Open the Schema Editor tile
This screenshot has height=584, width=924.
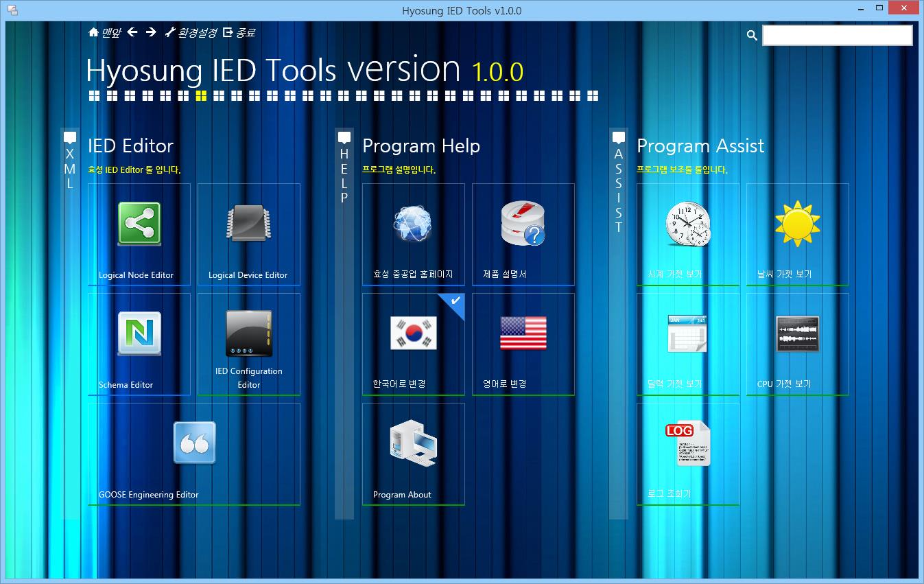[139, 344]
